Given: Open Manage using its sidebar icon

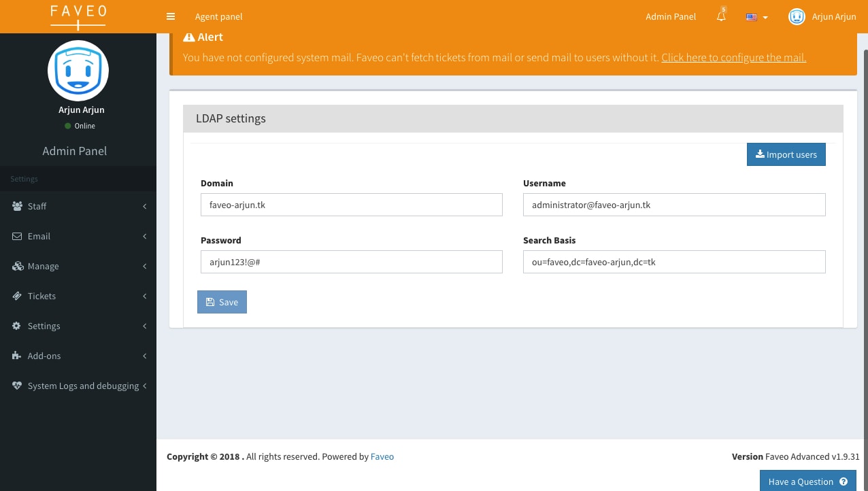Looking at the screenshot, I should [x=16, y=266].
